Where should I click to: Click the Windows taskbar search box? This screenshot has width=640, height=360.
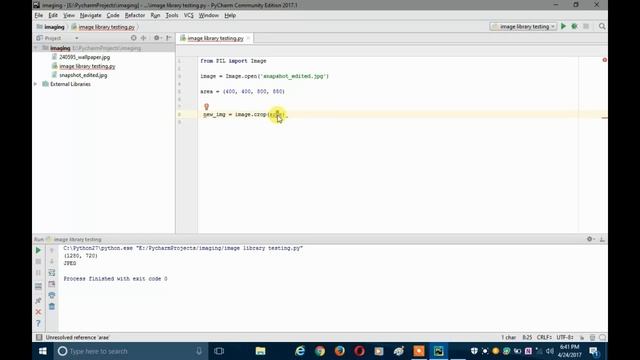tap(131, 351)
